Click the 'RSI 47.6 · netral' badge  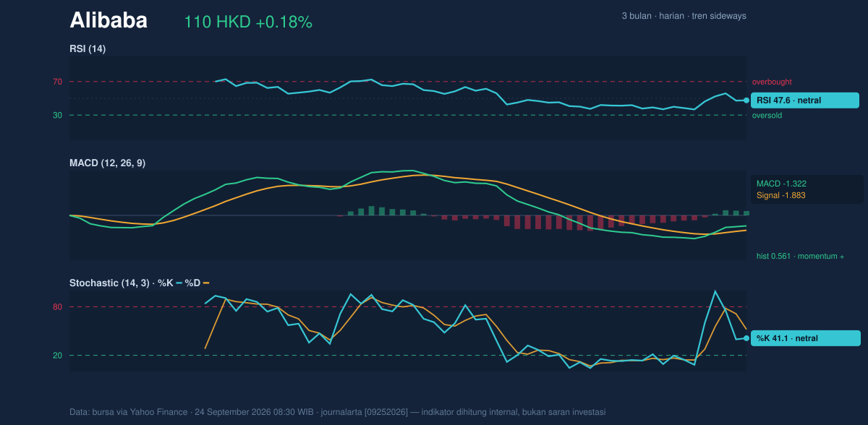coord(805,100)
